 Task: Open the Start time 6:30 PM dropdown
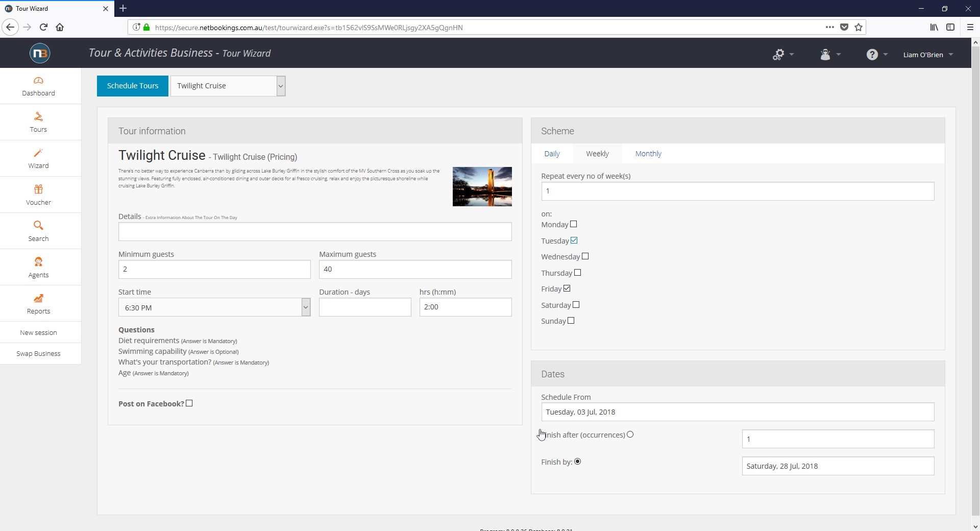(214, 307)
